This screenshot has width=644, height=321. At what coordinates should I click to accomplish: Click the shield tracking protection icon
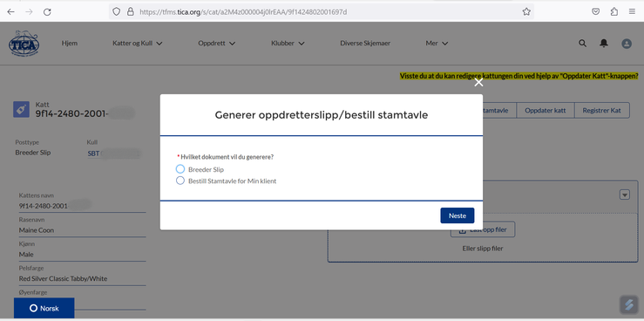[117, 12]
